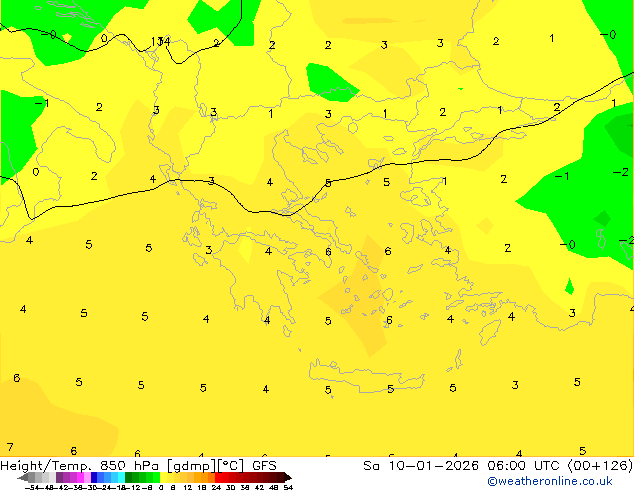Select the bright red legend swatch at 24
634x490 pixels.
click(218, 477)
